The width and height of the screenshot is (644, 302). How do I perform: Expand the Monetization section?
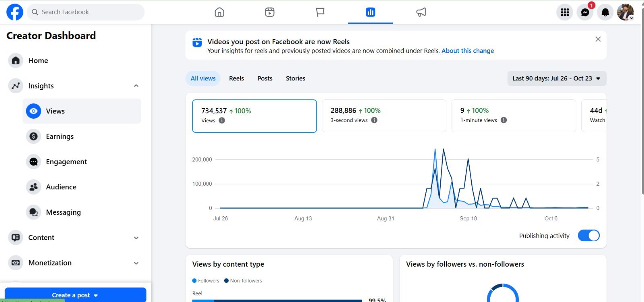tap(136, 263)
